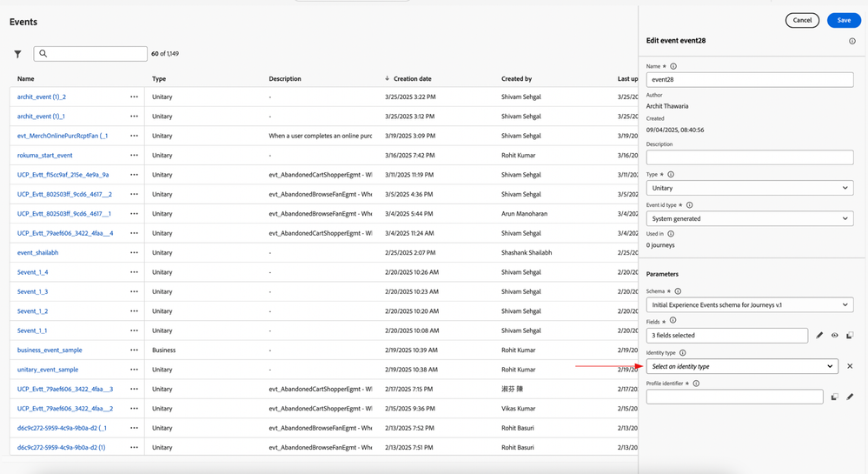Clear the Identity type selection with X
Screen dimensions: 868x474
pyautogui.click(x=850, y=366)
